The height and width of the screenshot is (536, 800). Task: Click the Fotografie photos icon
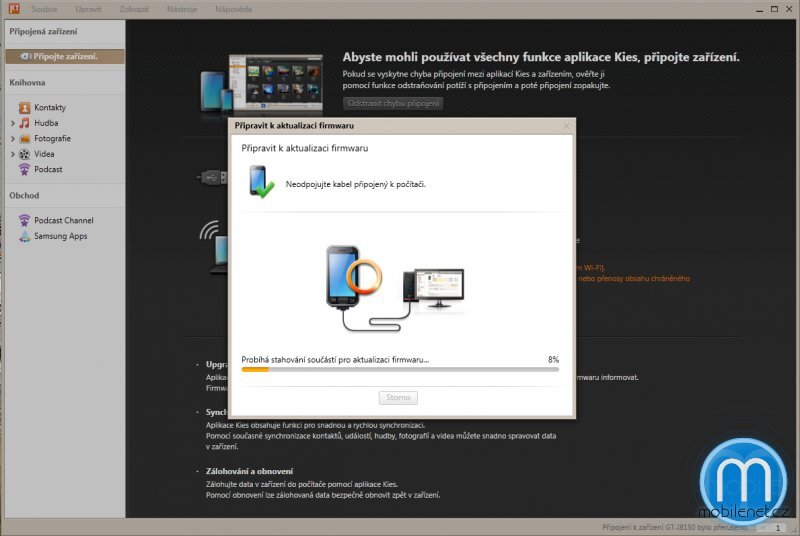coord(24,138)
